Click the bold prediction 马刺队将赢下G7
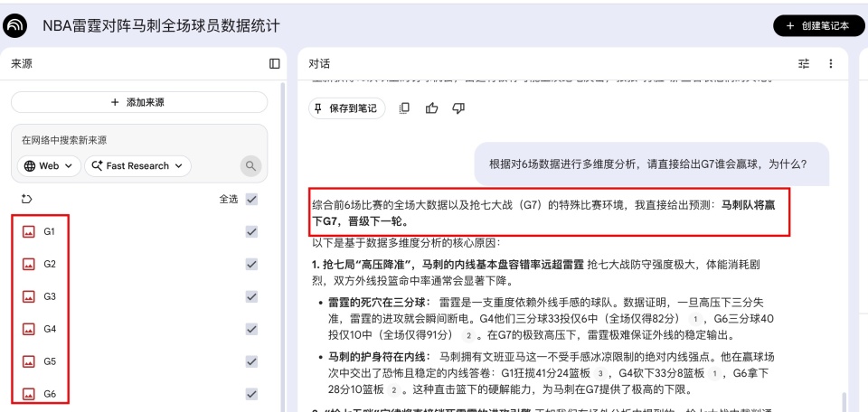The height and width of the screenshot is (412, 868). pyautogui.click(x=542, y=213)
